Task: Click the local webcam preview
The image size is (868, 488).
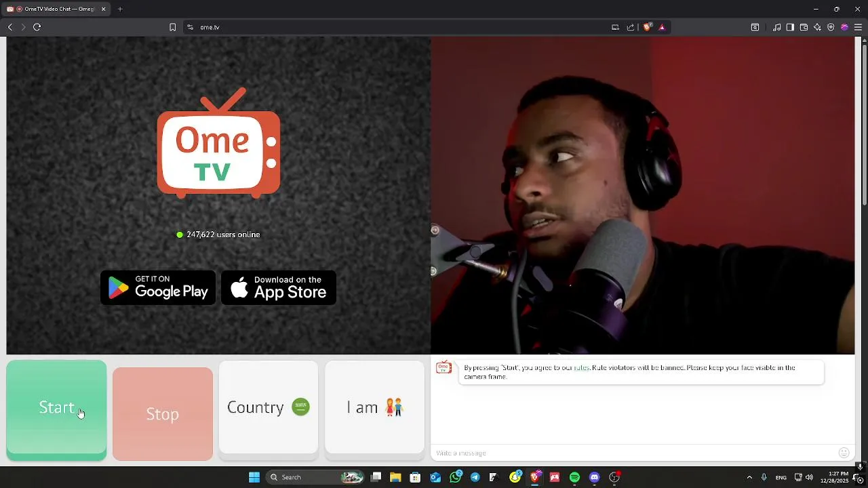Action: (x=643, y=195)
